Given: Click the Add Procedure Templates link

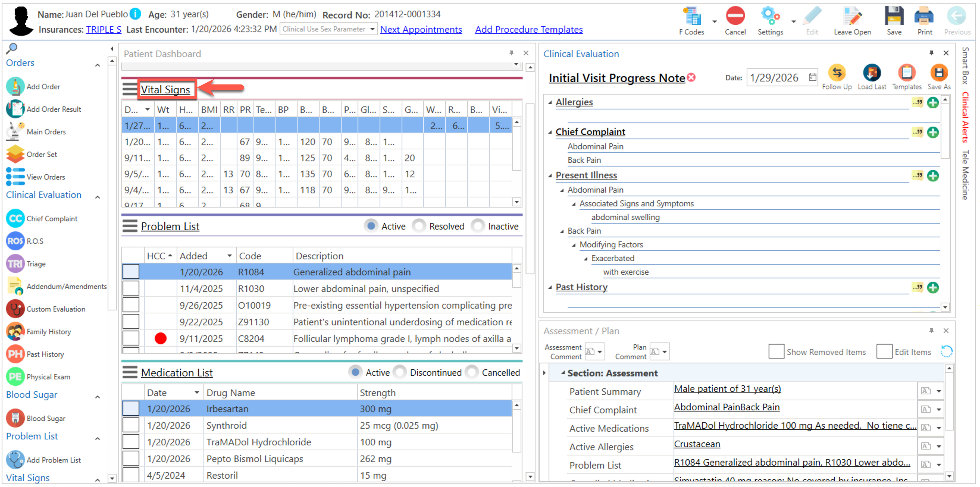Looking at the screenshot, I should (528, 29).
